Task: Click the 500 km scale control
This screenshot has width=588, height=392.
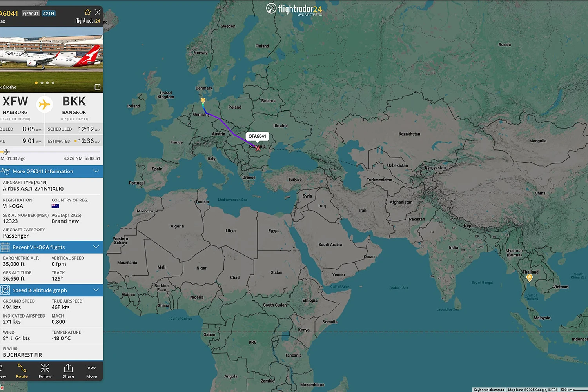Action: coord(573,390)
